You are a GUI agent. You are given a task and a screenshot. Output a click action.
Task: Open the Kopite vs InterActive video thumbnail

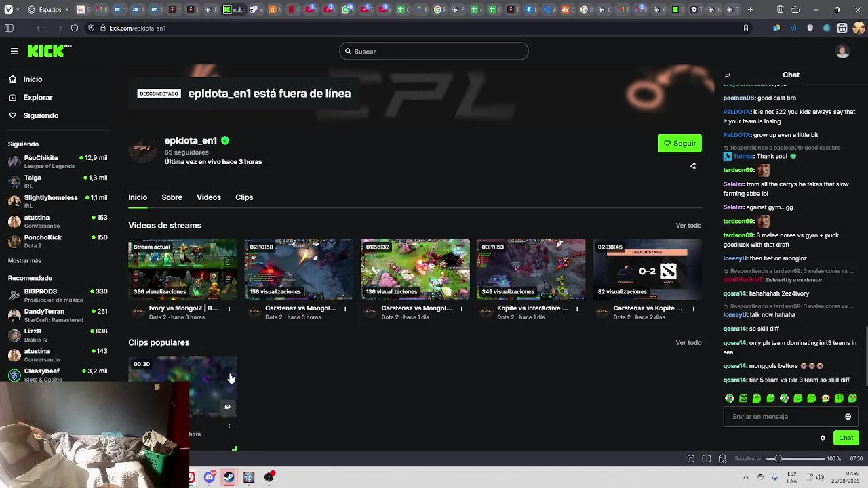pyautogui.click(x=531, y=269)
